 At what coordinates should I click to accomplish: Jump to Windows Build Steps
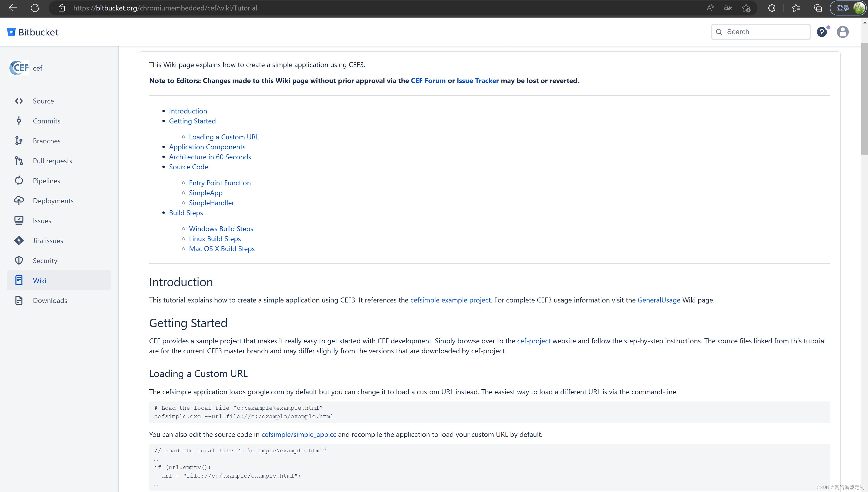(221, 229)
